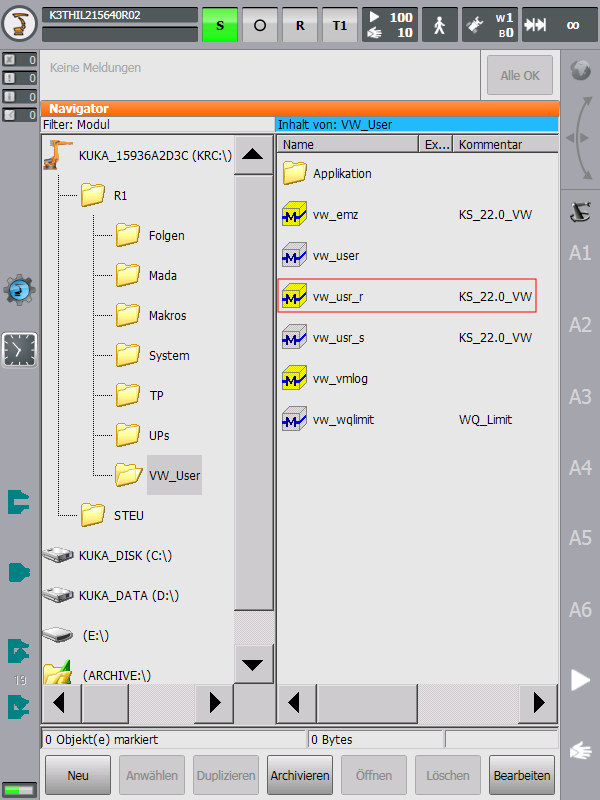Select the System folder in tree

[x=153, y=356]
